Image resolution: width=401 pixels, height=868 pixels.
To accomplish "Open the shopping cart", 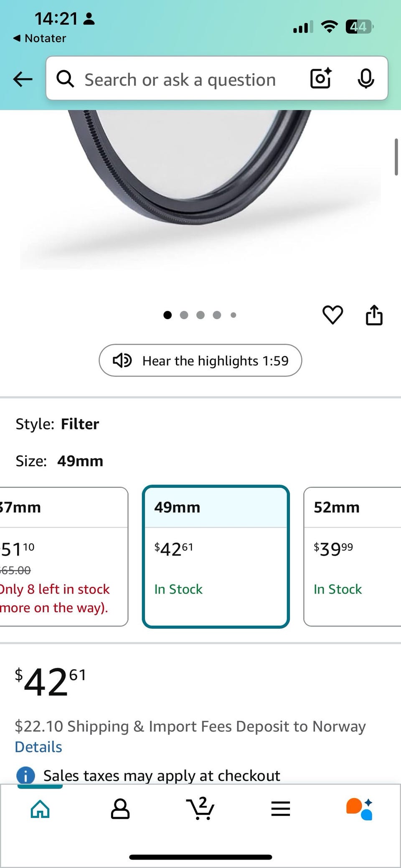I will pyautogui.click(x=200, y=809).
